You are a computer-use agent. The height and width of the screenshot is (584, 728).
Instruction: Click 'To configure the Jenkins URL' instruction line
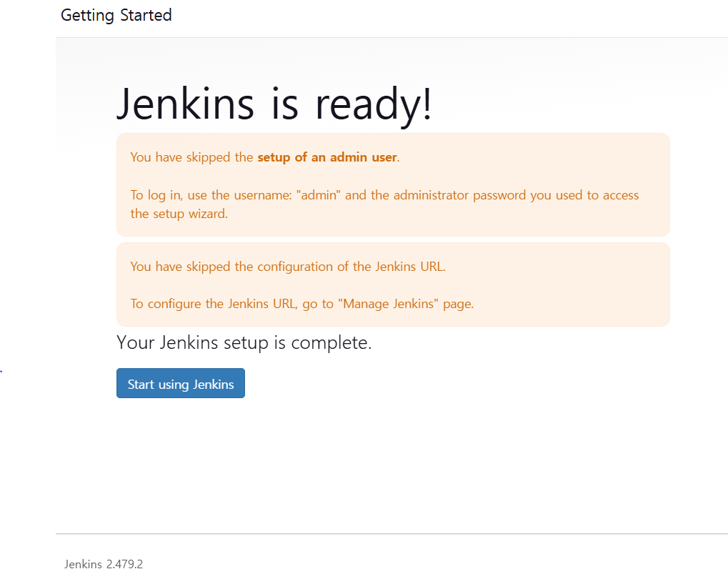click(x=301, y=304)
